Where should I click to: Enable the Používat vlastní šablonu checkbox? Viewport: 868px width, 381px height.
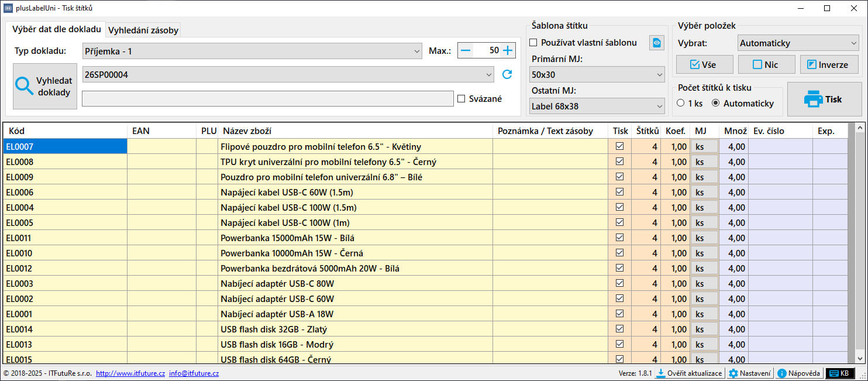point(533,43)
